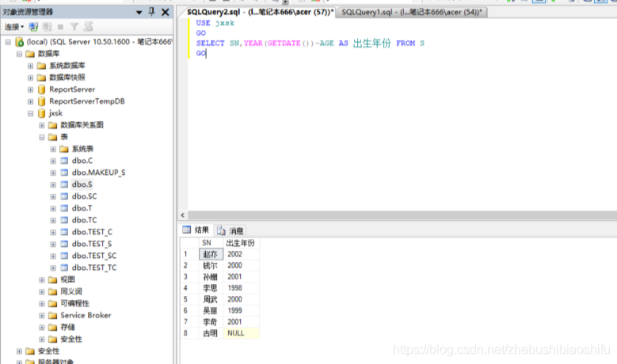
Task: Switch to the SQLQuery1.sql tab
Action: tap(411, 12)
